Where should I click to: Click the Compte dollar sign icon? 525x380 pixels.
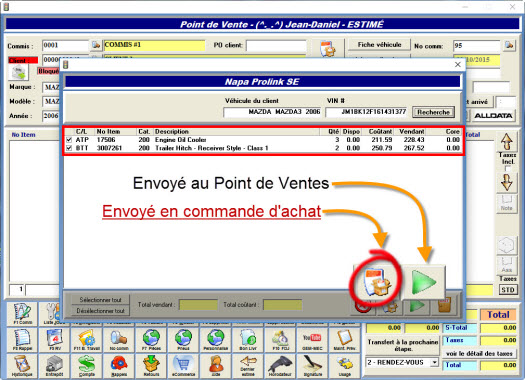(x=87, y=366)
